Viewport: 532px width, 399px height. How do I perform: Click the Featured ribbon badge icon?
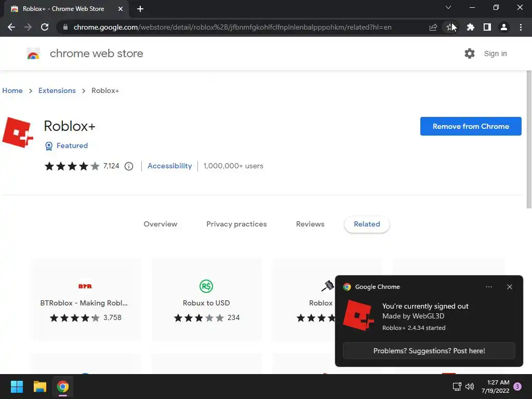coord(49,146)
